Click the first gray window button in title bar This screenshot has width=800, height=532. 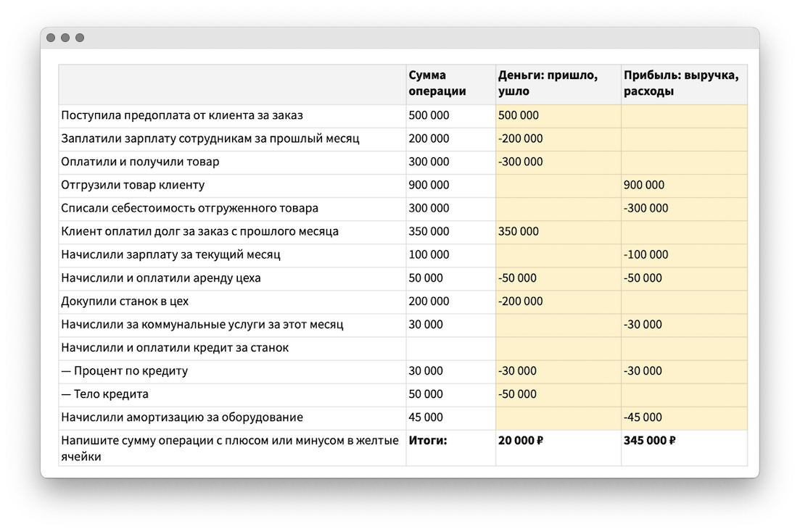(51, 38)
